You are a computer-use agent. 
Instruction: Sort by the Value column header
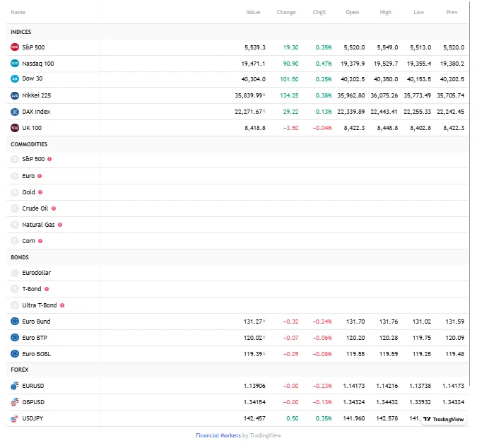253,12
